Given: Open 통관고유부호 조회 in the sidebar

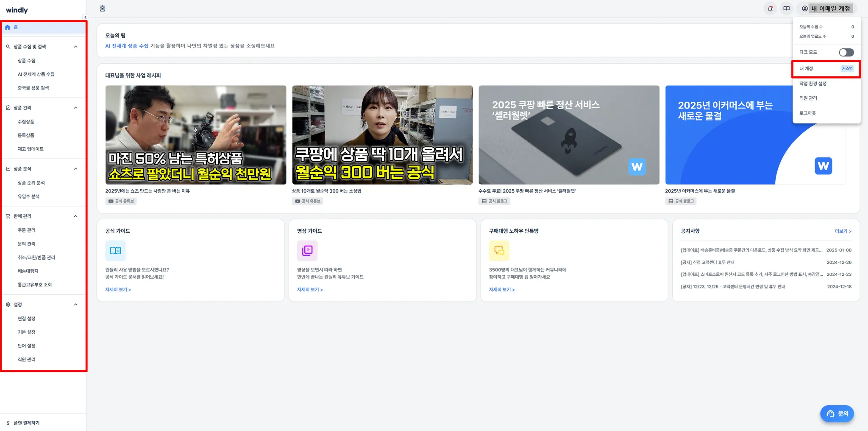Looking at the screenshot, I should coord(35,285).
